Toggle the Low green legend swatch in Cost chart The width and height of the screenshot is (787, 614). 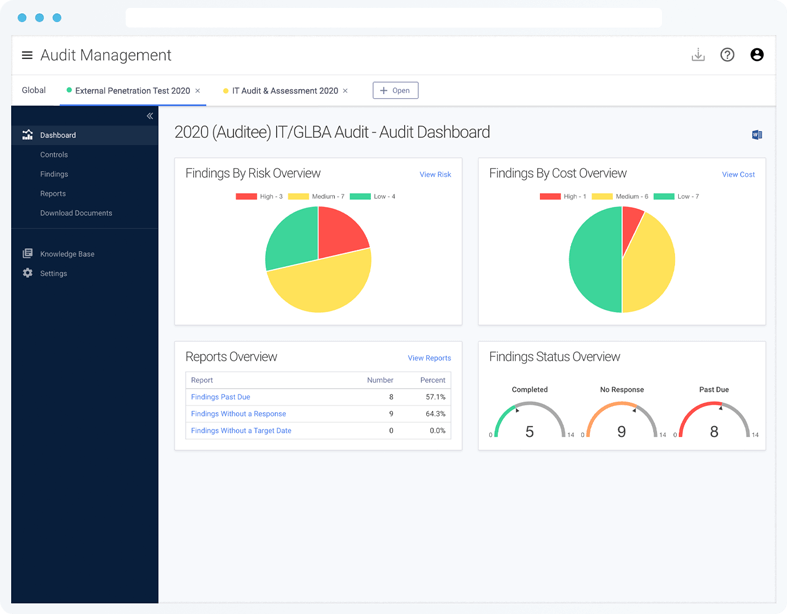tap(662, 197)
